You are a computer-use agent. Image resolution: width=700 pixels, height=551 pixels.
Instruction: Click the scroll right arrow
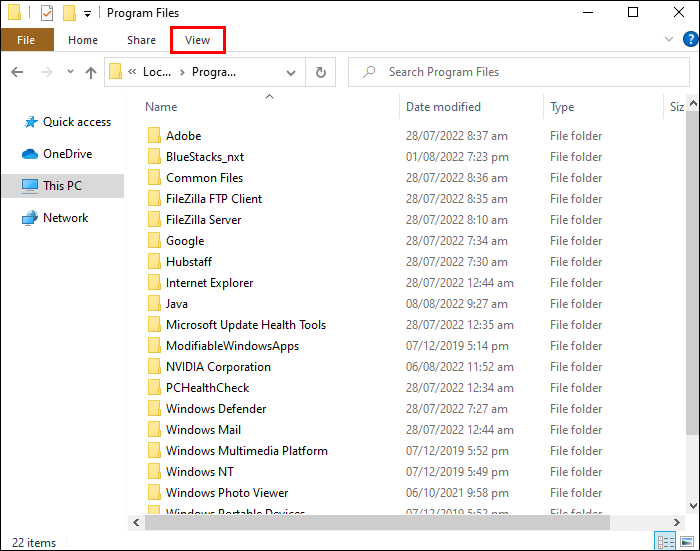677,522
